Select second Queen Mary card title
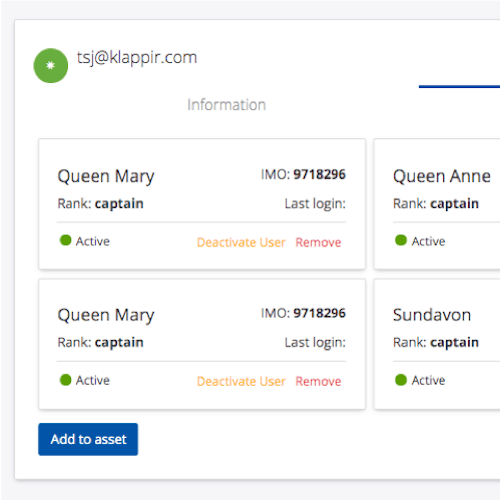Image resolution: width=500 pixels, height=500 pixels. tap(106, 315)
